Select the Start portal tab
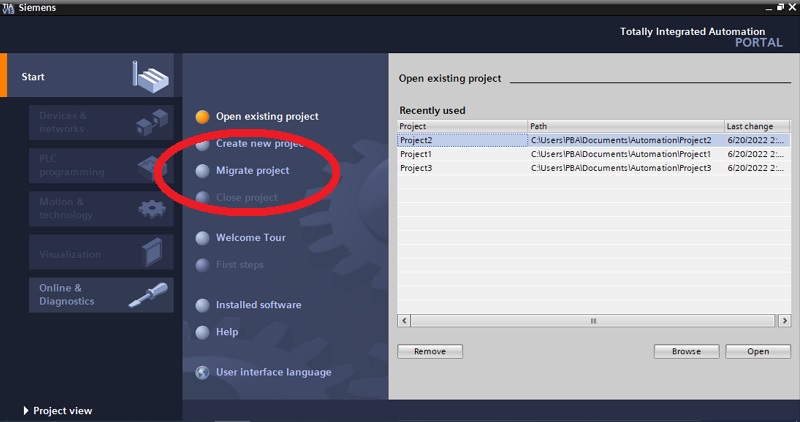 pyautogui.click(x=87, y=76)
